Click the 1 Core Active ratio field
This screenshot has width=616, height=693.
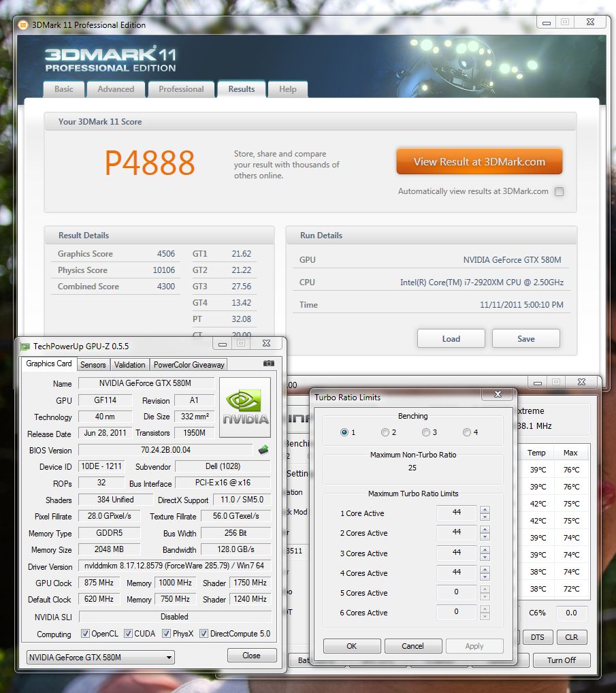click(x=457, y=513)
